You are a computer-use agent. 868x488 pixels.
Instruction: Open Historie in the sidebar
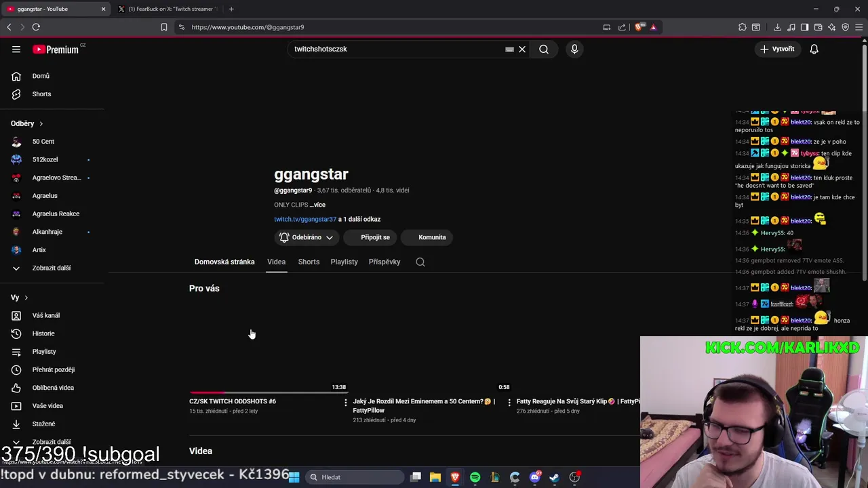(x=43, y=333)
